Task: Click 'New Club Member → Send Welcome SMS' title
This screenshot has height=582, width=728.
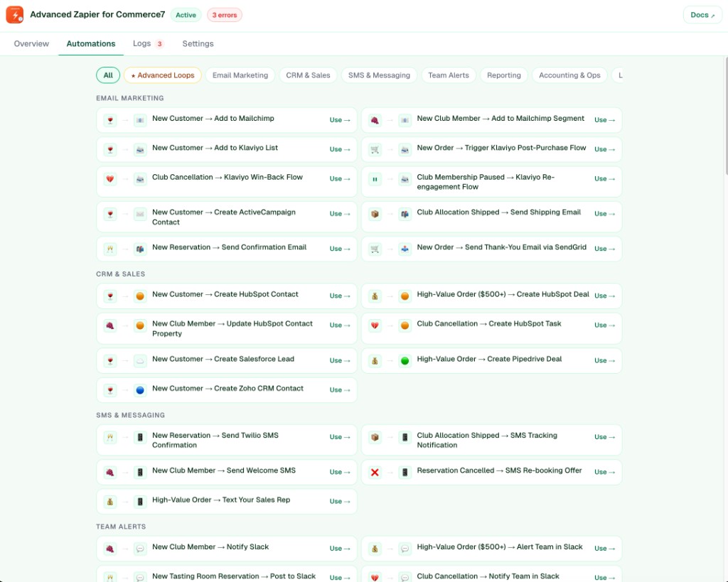Action: tap(224, 470)
